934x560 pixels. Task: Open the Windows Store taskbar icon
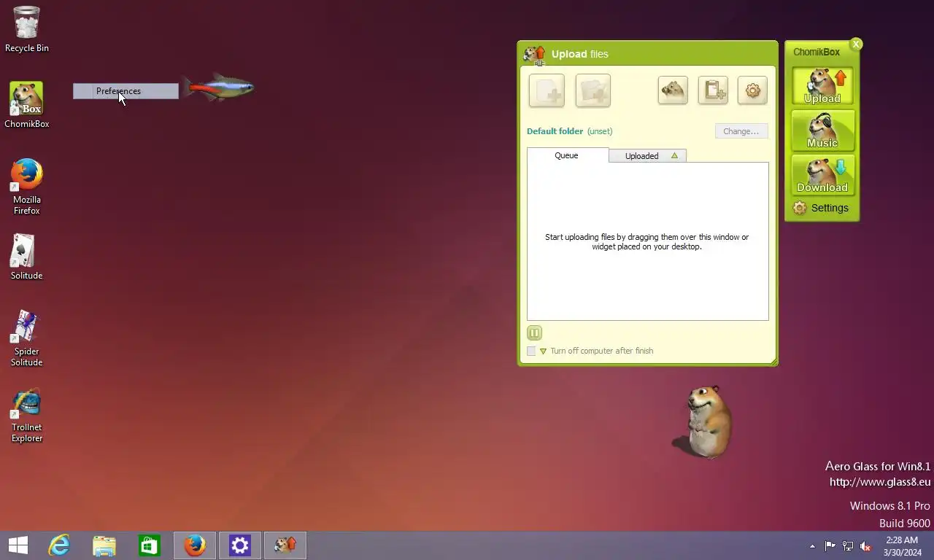(150, 545)
